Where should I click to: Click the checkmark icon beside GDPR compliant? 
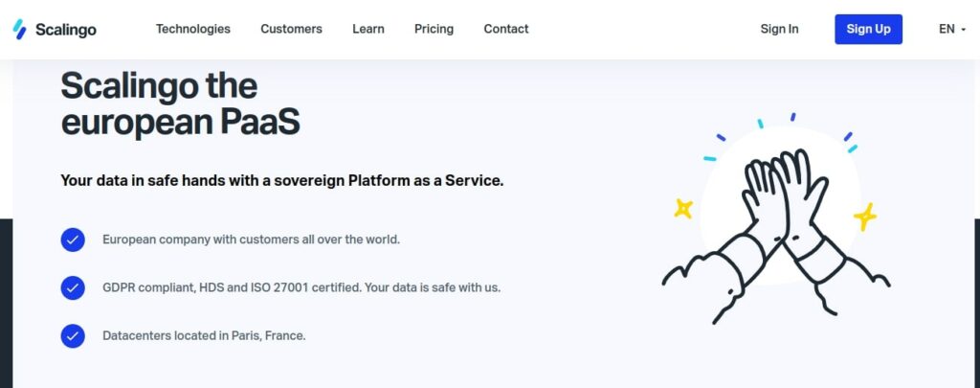tap(73, 287)
